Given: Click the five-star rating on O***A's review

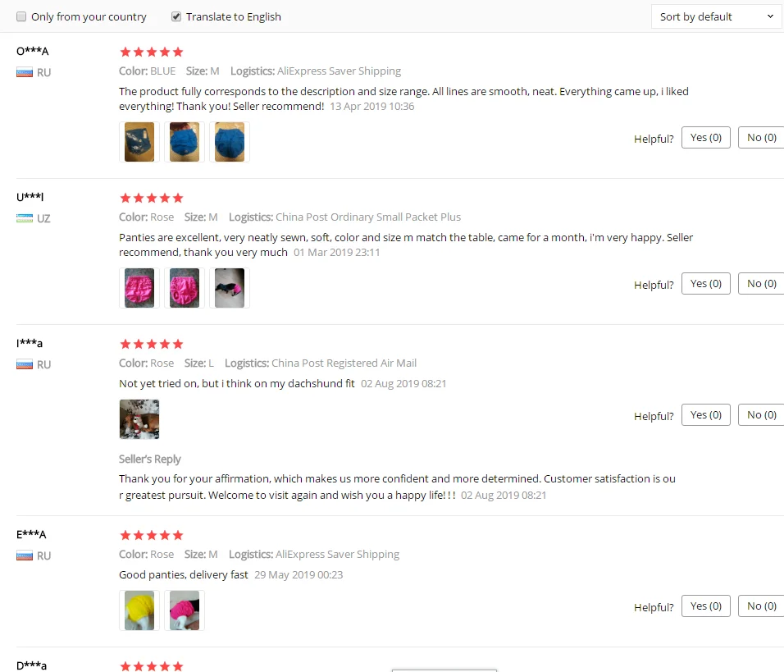Looking at the screenshot, I should point(152,52).
